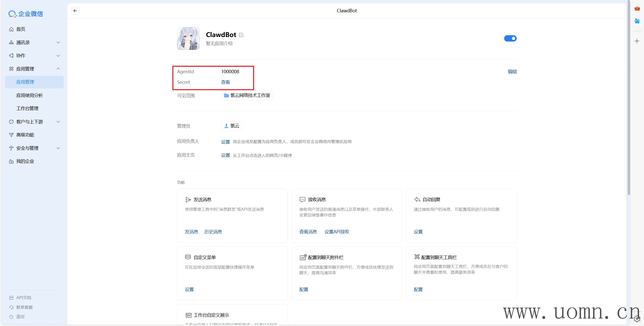This screenshot has height=326, width=644.
Task: Click the 自动回复 reply arrow icon
Action: tap(417, 200)
